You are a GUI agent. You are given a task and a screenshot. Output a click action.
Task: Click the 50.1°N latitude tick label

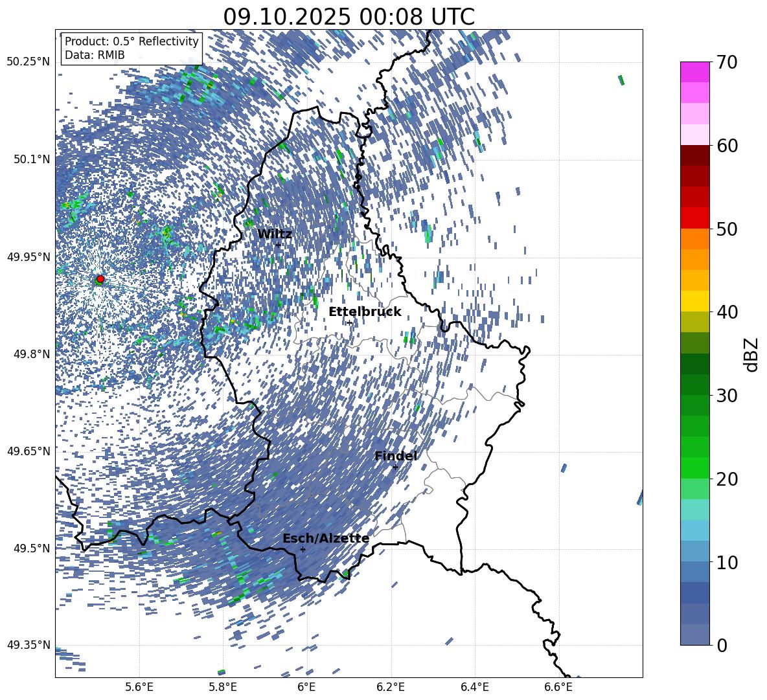[x=31, y=159]
